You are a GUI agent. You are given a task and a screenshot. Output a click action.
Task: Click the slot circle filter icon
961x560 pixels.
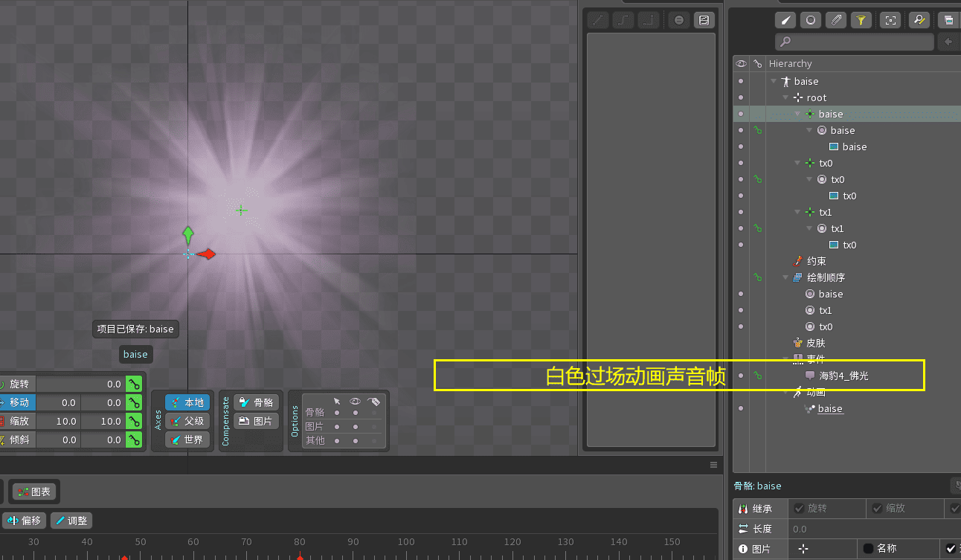pyautogui.click(x=811, y=21)
